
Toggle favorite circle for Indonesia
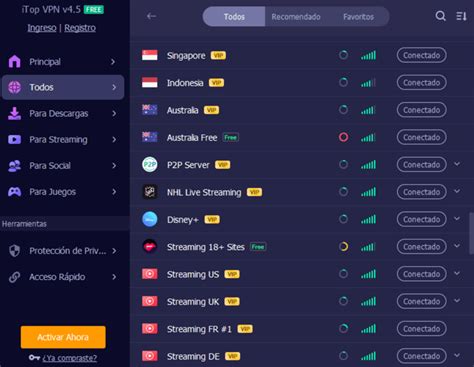[x=343, y=82]
